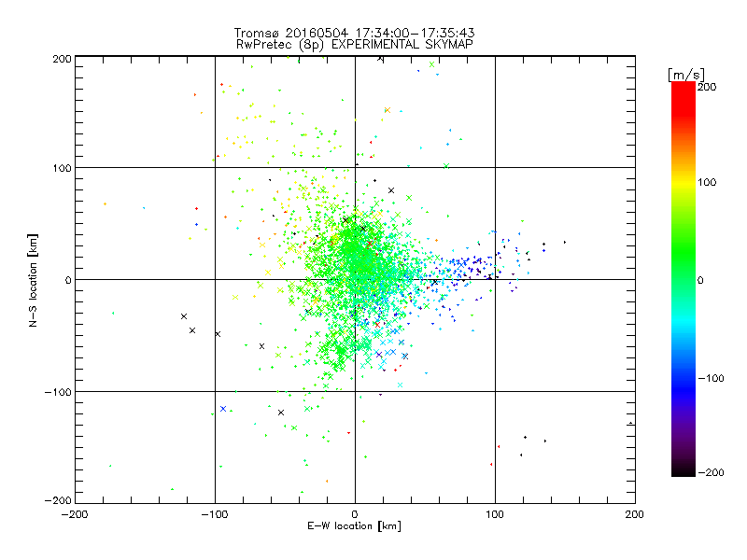Click the x-axis tick label '-100'
The image size is (747, 560).
pyautogui.click(x=215, y=515)
